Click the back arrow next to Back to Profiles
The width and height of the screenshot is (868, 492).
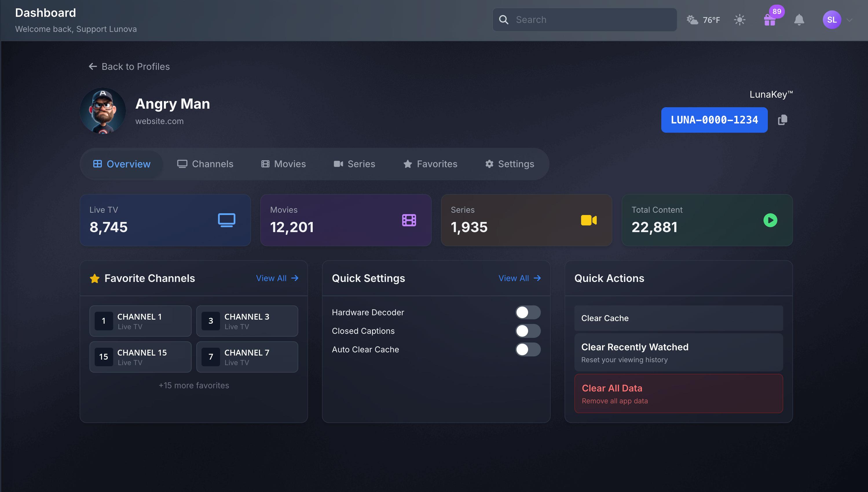(93, 66)
